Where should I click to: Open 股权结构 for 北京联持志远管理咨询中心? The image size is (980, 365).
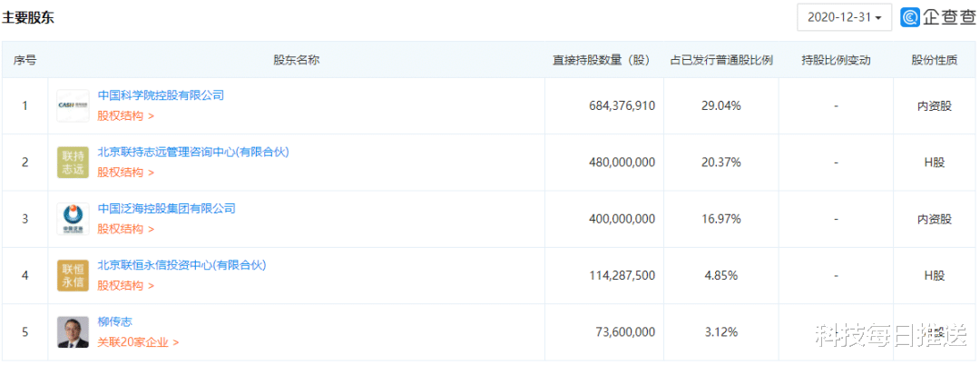pyautogui.click(x=125, y=173)
